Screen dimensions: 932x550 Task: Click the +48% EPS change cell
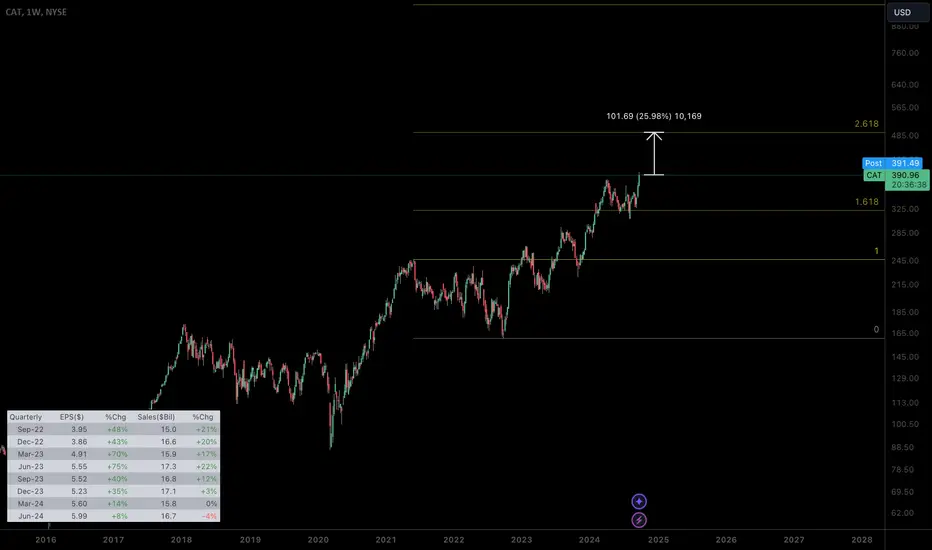point(117,429)
